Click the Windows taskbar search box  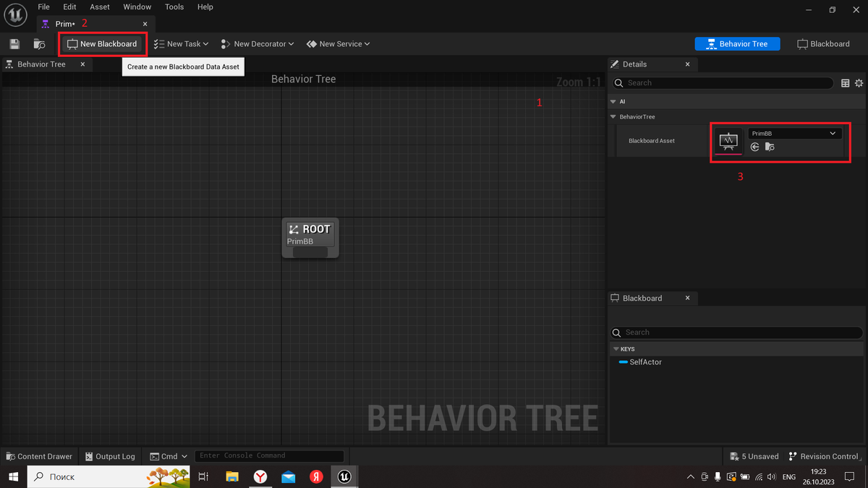pos(109,476)
